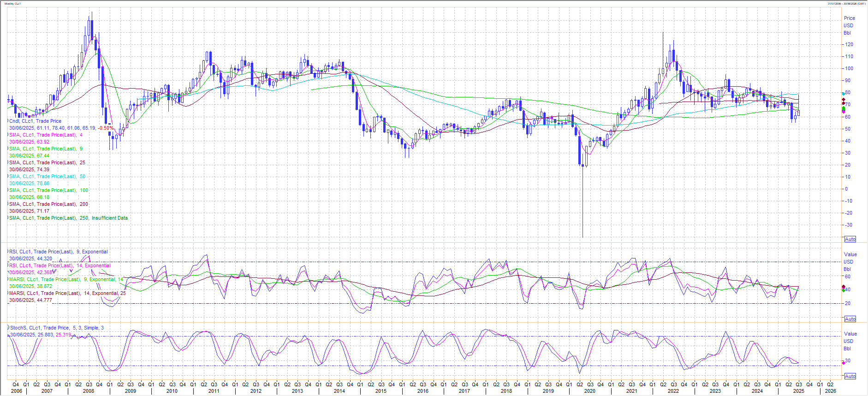Click the 2014 year label on time axis
The width and height of the screenshot is (868, 396).
click(x=339, y=391)
